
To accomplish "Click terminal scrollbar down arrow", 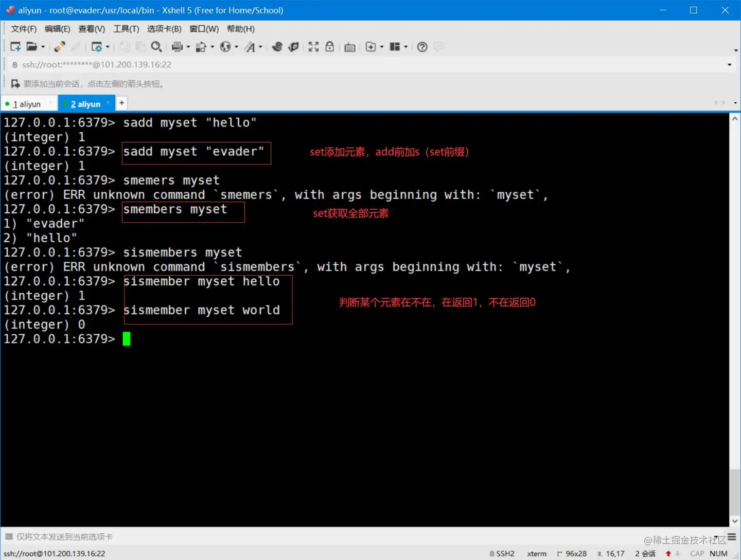I will click(735, 521).
